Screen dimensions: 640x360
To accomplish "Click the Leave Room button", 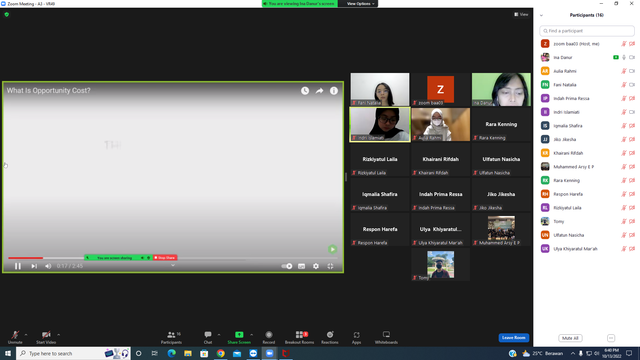I will pos(513,338).
